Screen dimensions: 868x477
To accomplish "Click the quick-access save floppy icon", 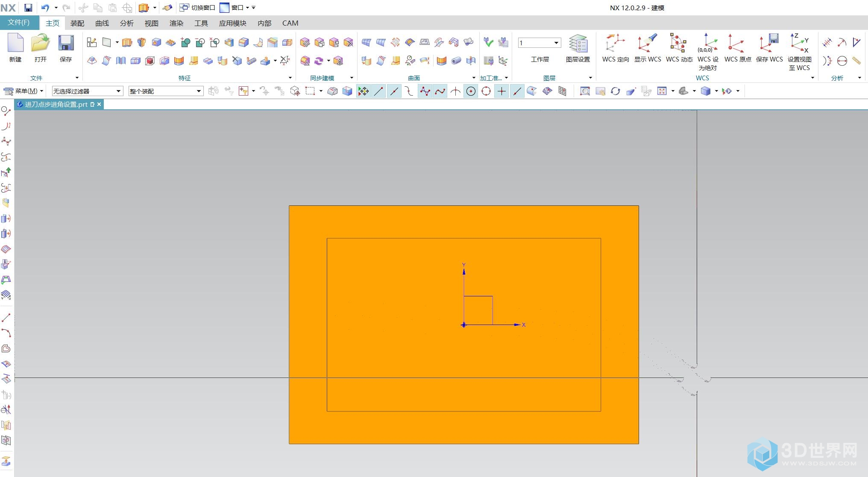I will click(28, 8).
